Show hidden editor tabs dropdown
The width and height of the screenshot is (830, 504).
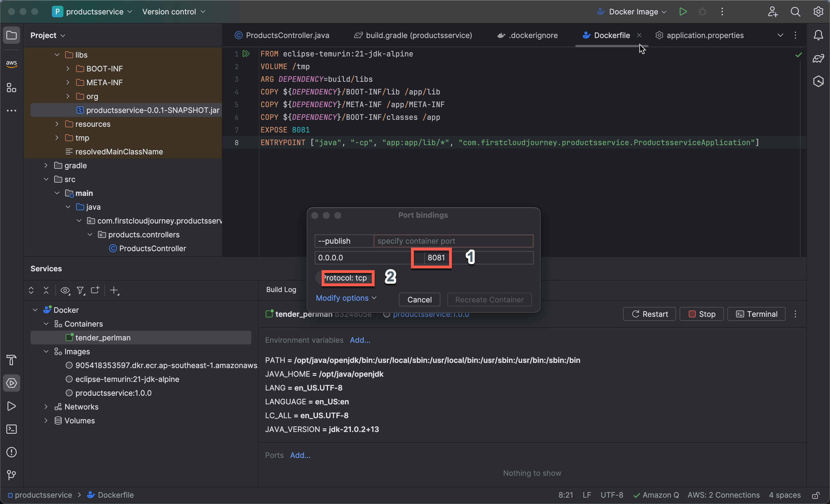coord(780,35)
